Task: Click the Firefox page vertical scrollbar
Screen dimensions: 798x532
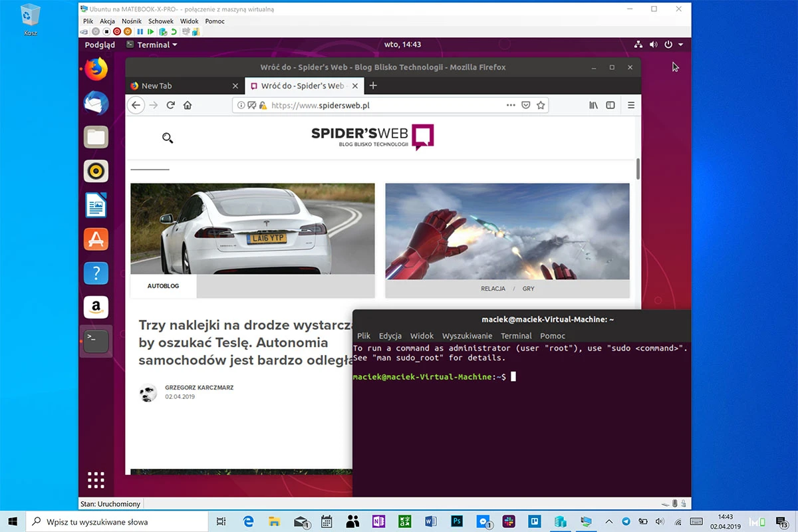Action: pyautogui.click(x=638, y=169)
